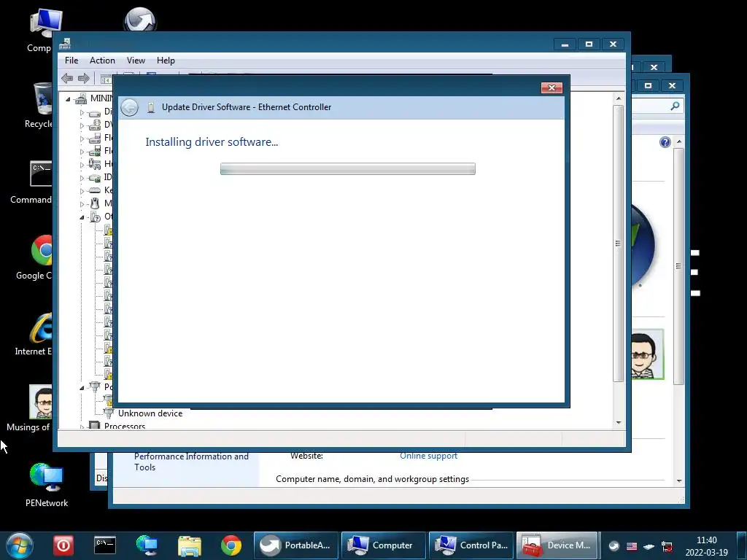747x560 pixels.
Task: Open the Help menu in Device Manager
Action: 166,61
